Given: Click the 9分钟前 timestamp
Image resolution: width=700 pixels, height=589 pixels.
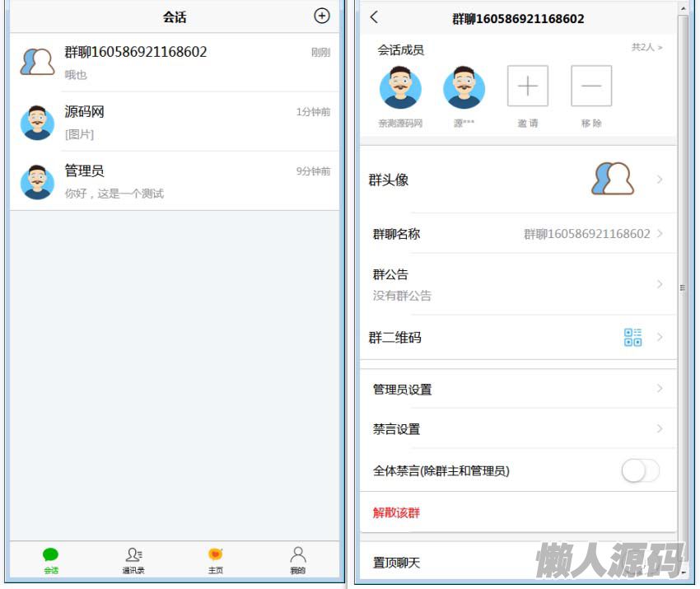Looking at the screenshot, I should pos(313,171).
